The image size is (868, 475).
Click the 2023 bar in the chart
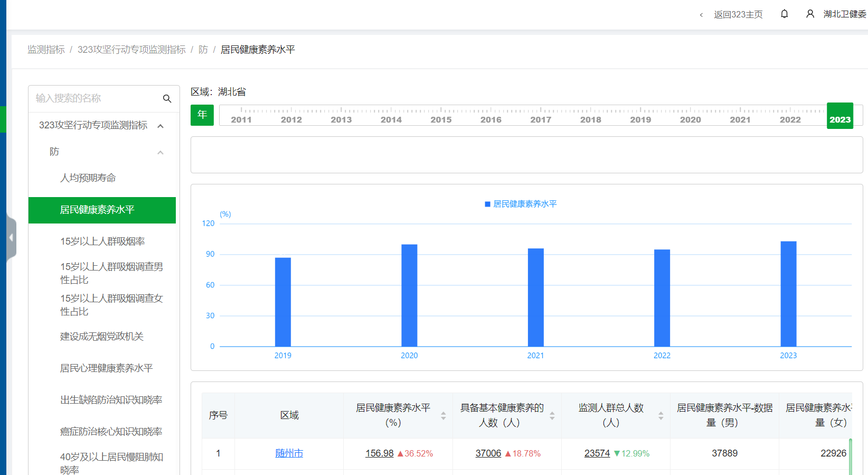[789, 294]
